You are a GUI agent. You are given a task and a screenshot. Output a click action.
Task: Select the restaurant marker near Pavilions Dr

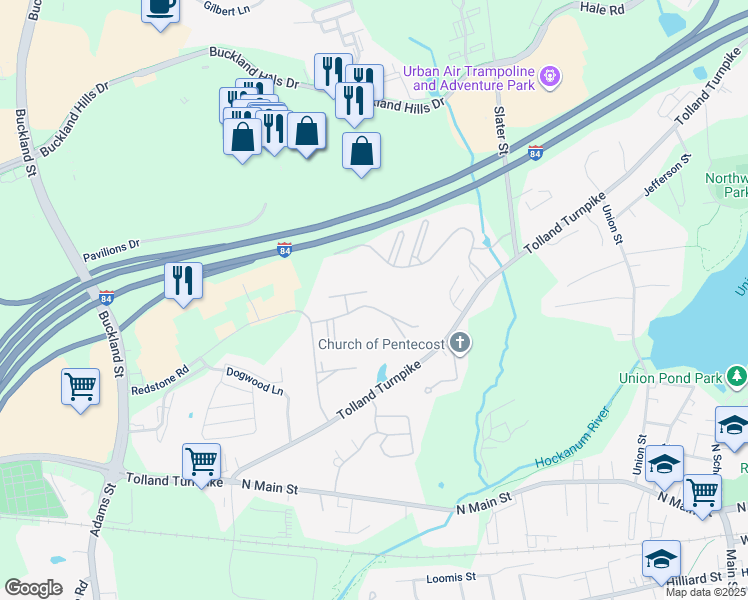point(184,281)
